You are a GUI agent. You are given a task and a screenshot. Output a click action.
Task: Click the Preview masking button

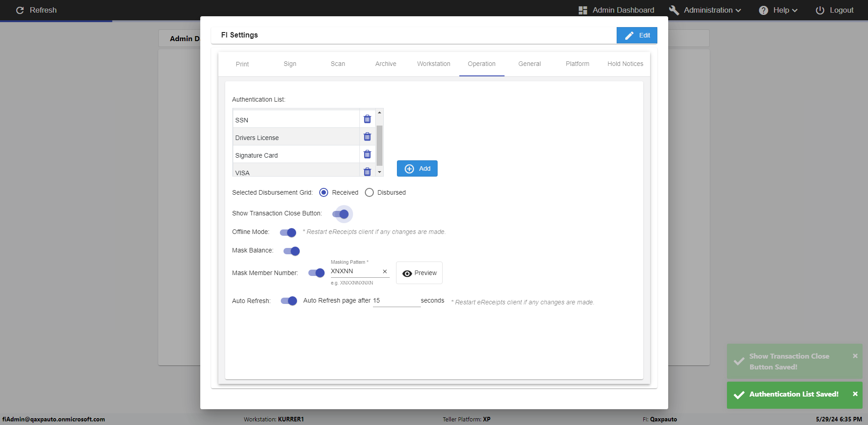[x=419, y=273]
